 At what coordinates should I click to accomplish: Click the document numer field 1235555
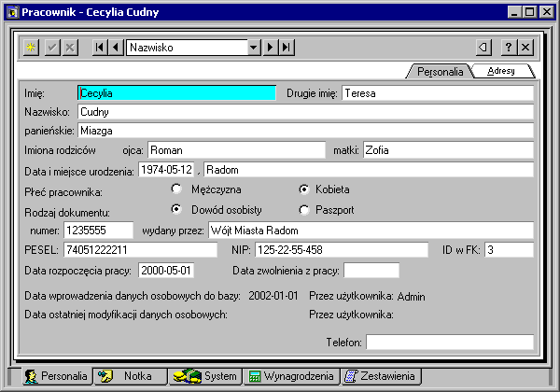(99, 231)
